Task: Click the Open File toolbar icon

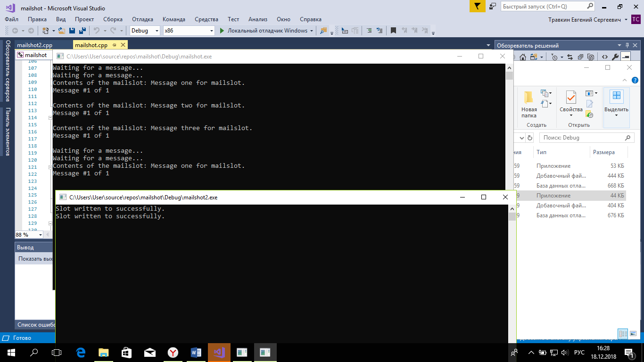Action: click(62, 31)
